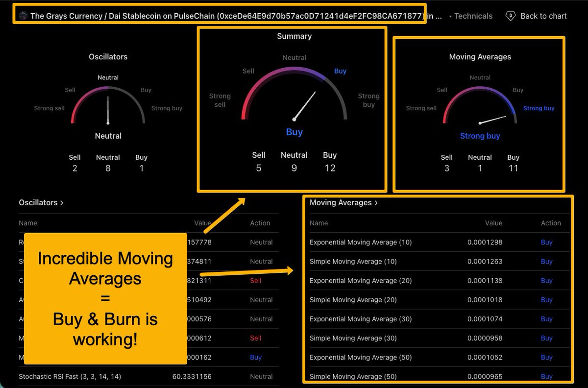The image size is (588, 388).
Task: Select the Simple Moving Average (30) row name
Action: [x=353, y=338]
